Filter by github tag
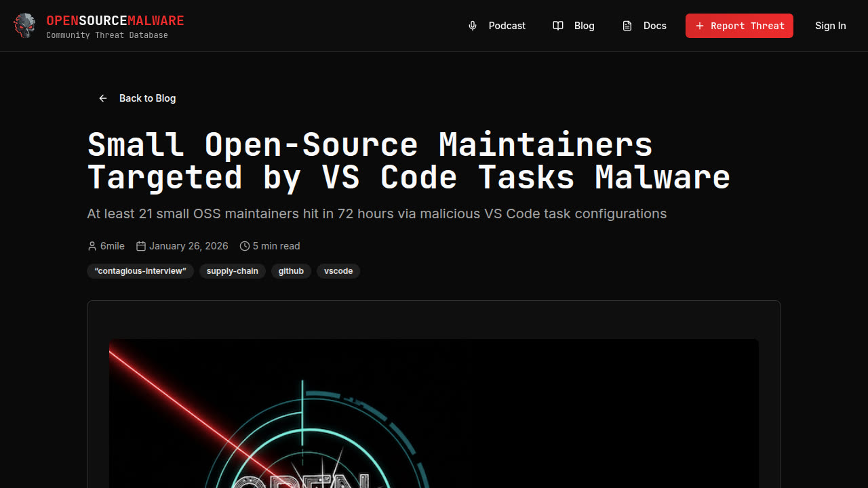Screen dimensions: 868x488 [x=291, y=271]
